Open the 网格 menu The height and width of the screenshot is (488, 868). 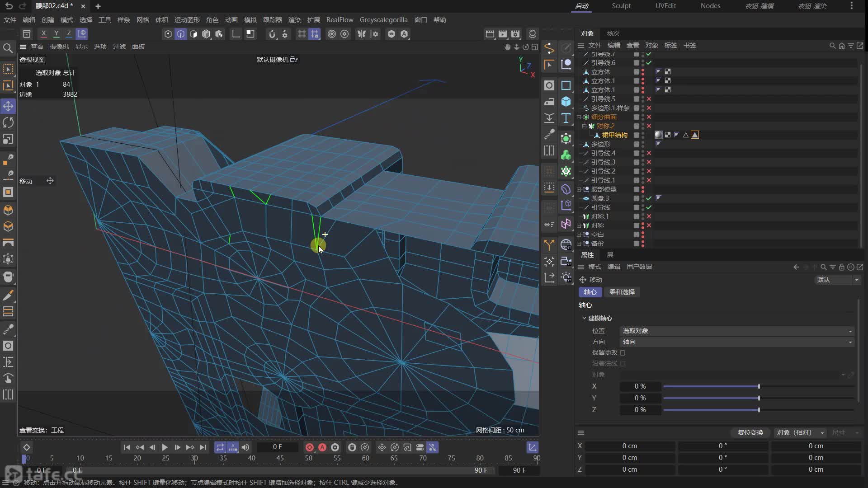[x=142, y=20]
